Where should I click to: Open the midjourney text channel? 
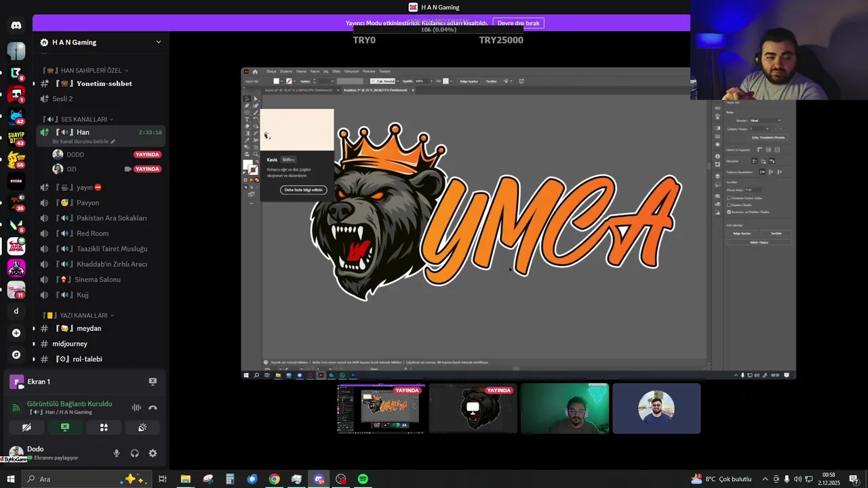coord(70,344)
